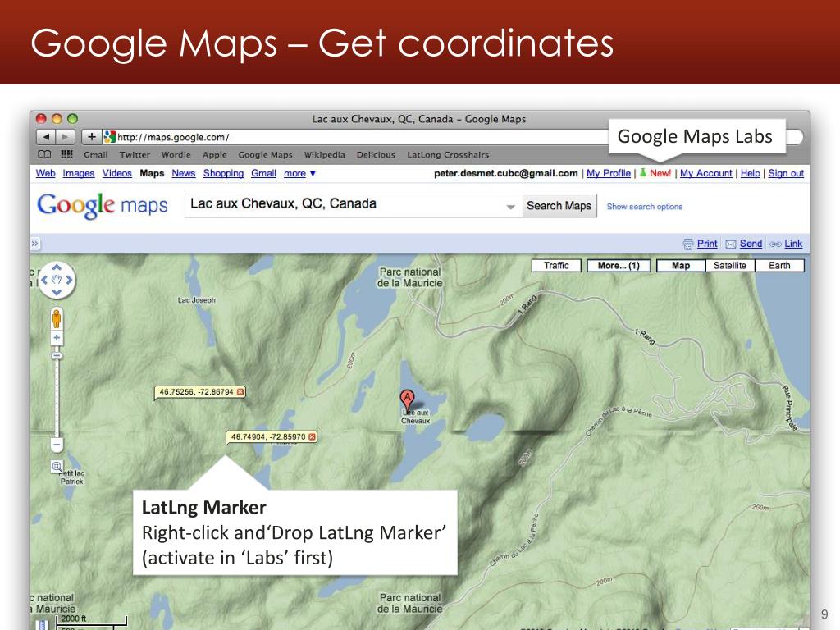This screenshot has height=630, width=840.
Task: Click the Google maps logo
Action: click(x=103, y=206)
